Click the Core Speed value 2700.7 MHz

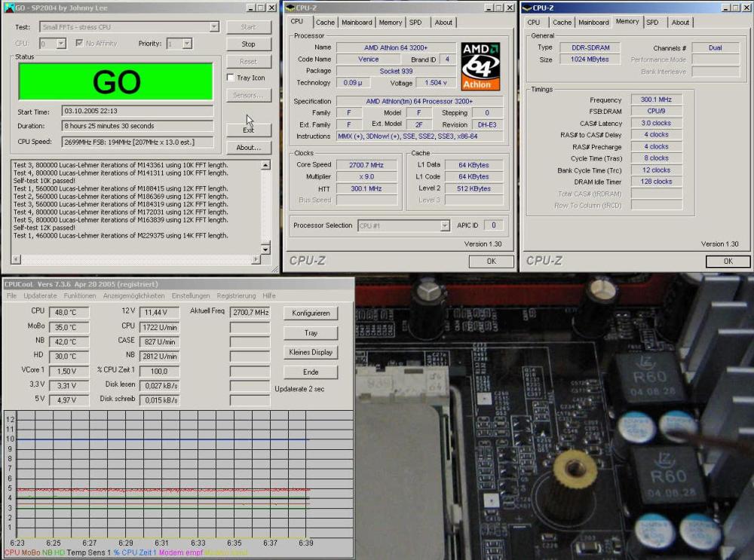point(366,165)
